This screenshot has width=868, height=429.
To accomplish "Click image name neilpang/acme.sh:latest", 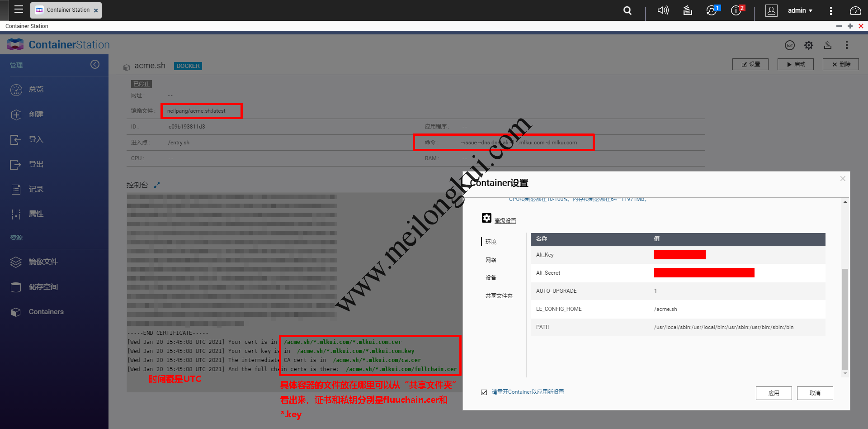I will click(196, 111).
